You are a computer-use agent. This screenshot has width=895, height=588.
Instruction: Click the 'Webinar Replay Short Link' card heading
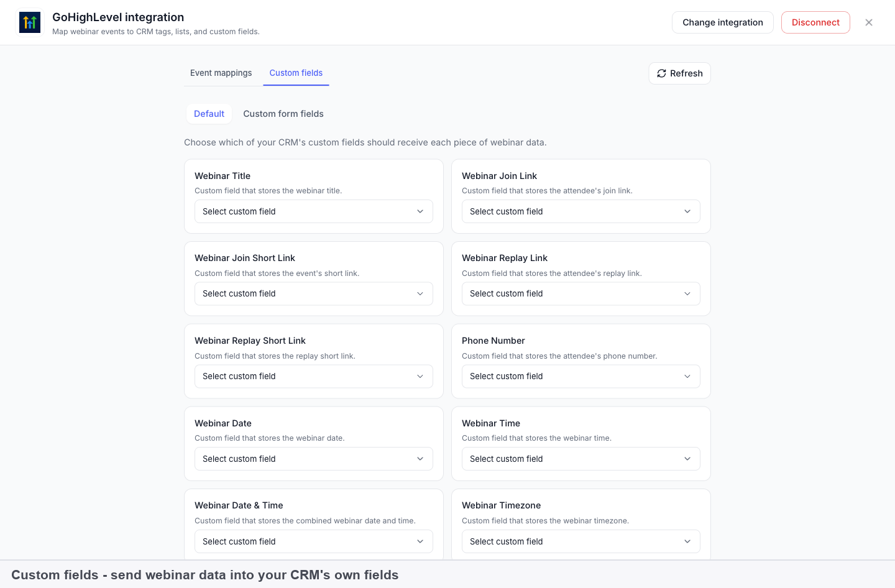(250, 341)
